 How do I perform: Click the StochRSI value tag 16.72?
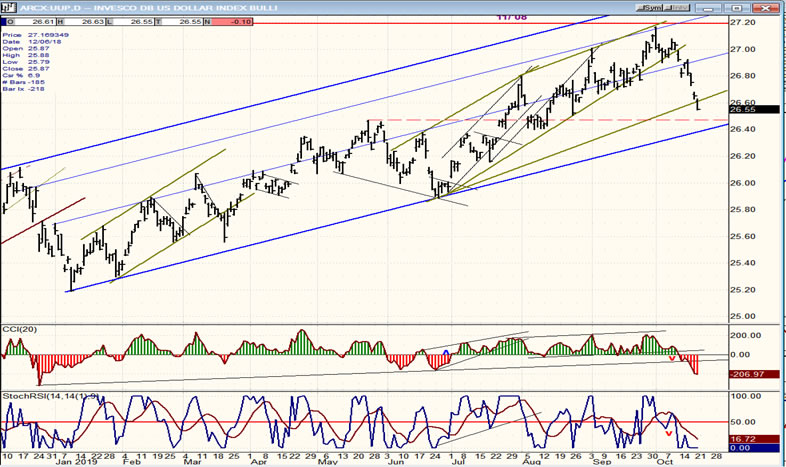pos(742,438)
